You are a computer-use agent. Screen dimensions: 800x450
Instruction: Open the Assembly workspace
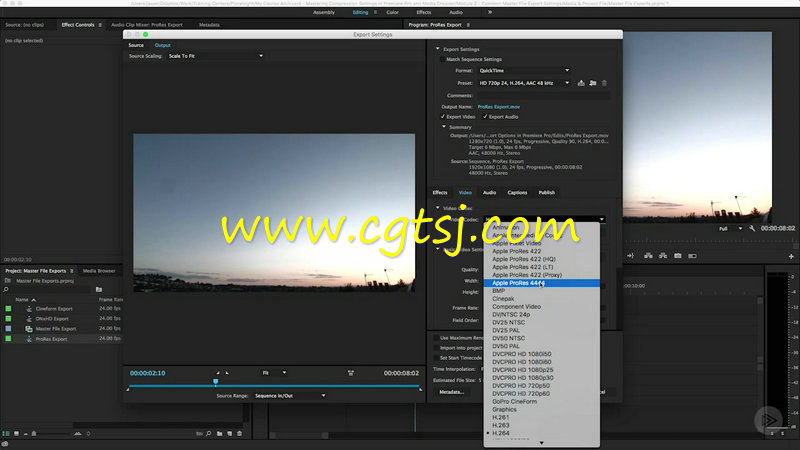point(323,12)
